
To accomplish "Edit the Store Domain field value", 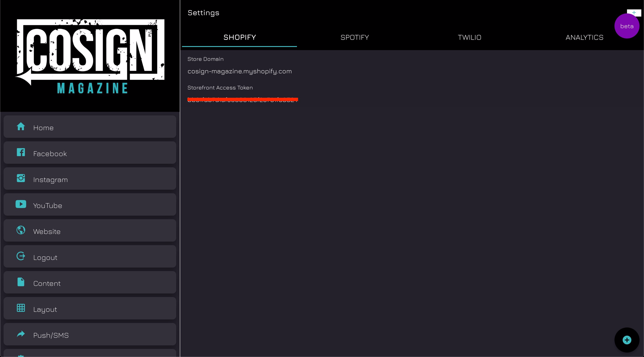I will tap(239, 72).
